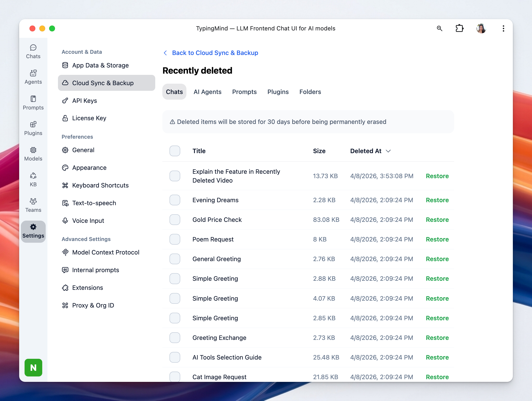The image size is (532, 401).
Task: Click the user profile avatar
Action: [481, 28]
